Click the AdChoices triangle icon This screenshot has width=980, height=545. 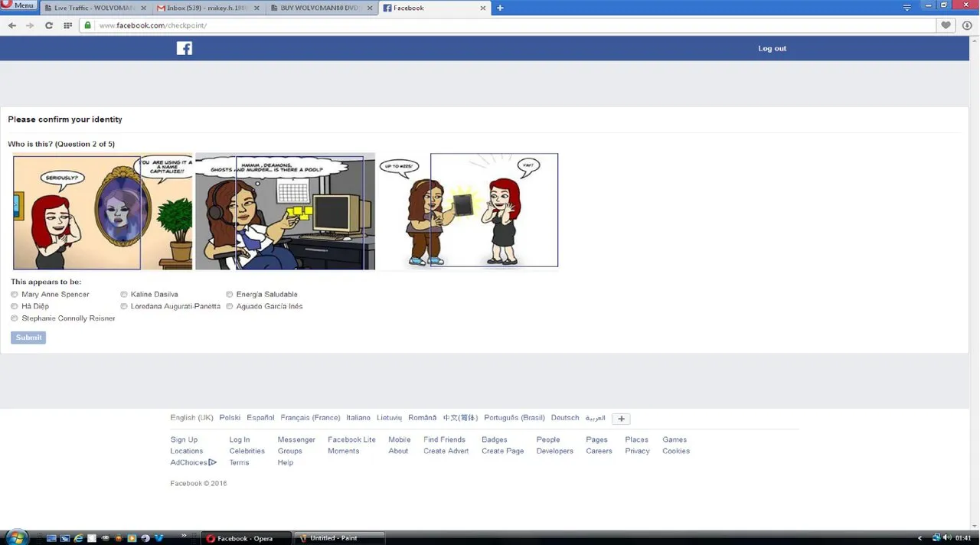pos(213,462)
